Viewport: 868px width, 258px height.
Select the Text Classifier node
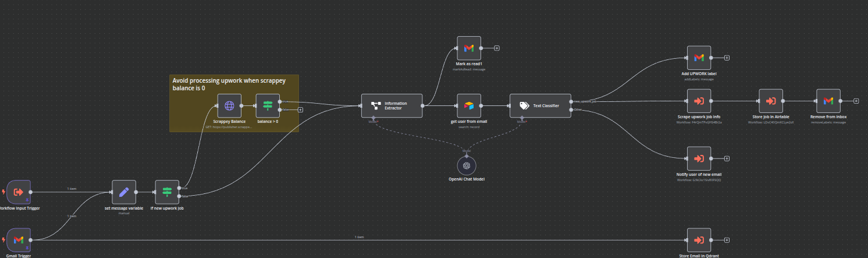[540, 105]
